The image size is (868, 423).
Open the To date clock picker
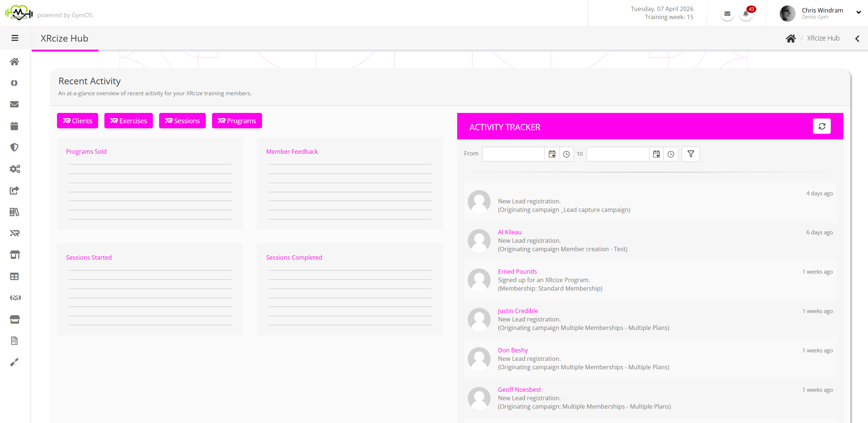(x=671, y=154)
